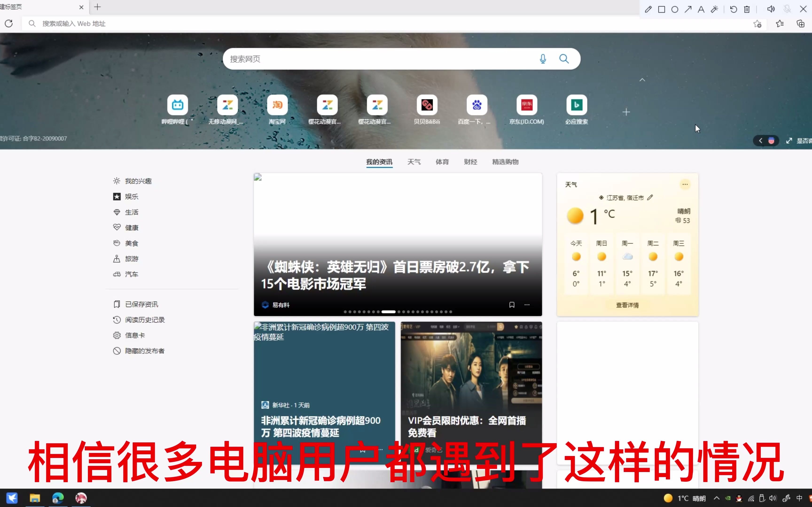Viewport: 812px width, 507px height.
Task: Mute audio with the speaker toggle
Action: click(x=771, y=9)
